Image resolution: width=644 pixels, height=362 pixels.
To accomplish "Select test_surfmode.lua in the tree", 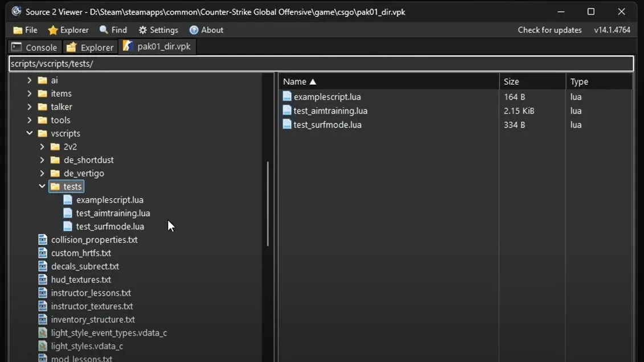I will [110, 227].
